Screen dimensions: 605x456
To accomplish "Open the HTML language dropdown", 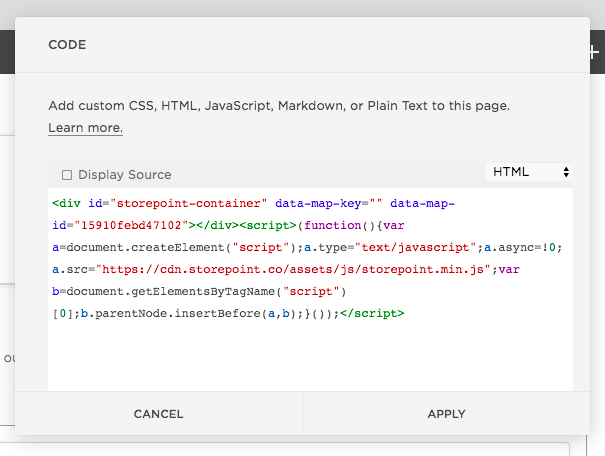I will tap(529, 172).
